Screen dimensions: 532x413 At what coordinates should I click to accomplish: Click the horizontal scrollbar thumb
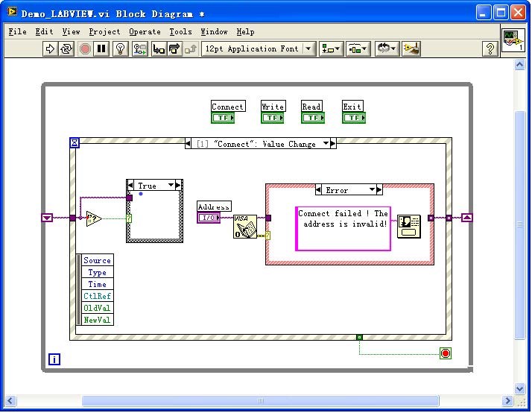260,401
